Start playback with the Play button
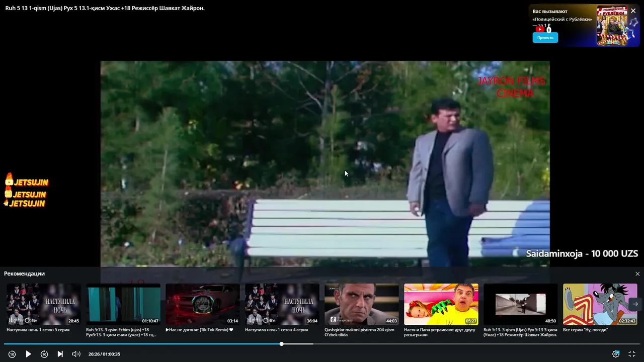644x362 pixels. click(28, 354)
